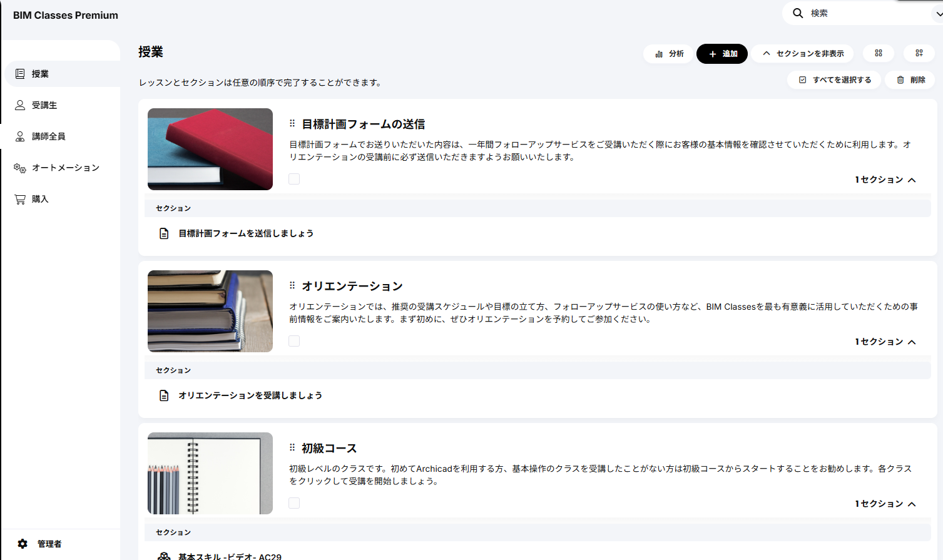Click the 管理者 gear icon
This screenshot has height=560, width=943.
point(23,544)
